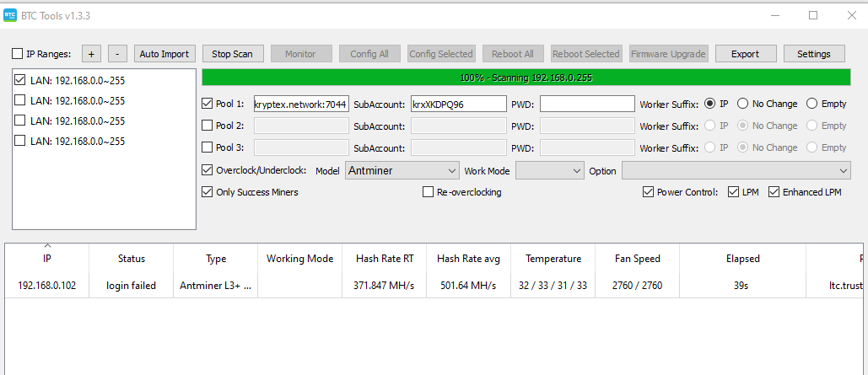Open the Antminer Model dropdown
Screen dimensions: 868x375
(402, 171)
